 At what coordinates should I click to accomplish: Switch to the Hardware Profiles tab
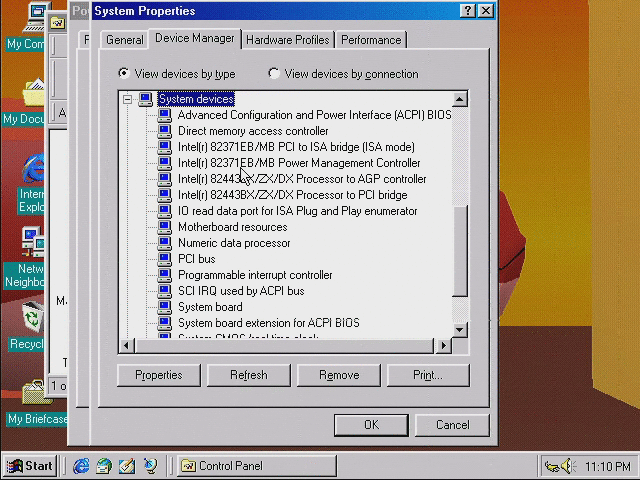click(x=288, y=40)
